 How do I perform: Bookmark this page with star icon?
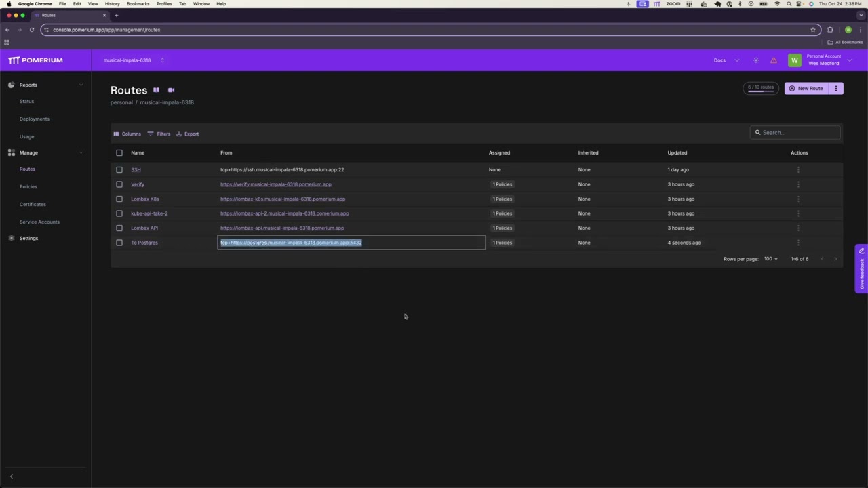(812, 30)
